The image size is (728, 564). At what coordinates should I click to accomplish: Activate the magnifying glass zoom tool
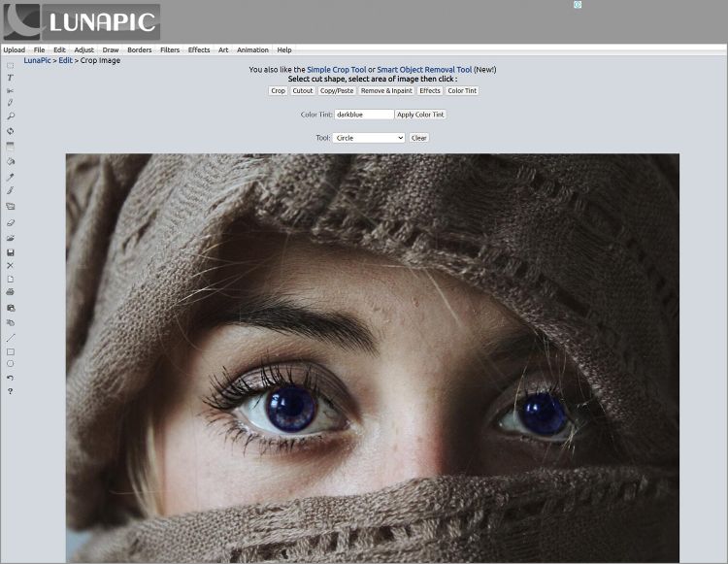(x=11, y=116)
